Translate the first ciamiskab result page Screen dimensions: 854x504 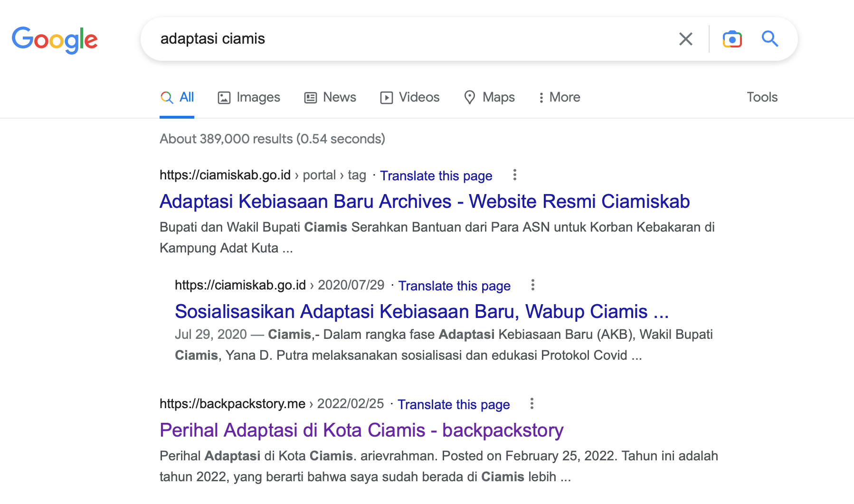click(x=436, y=176)
